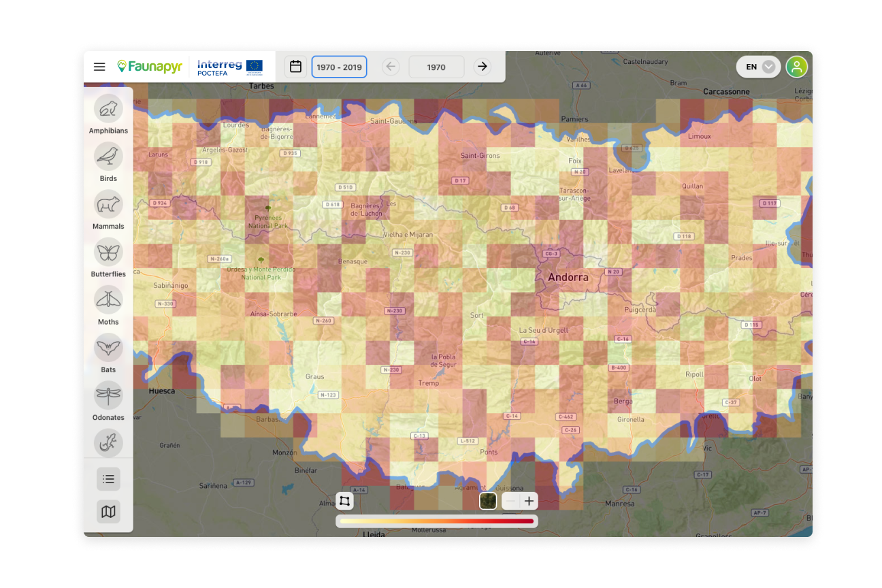Screen dimensions: 882x588
Task: Click the Huesca map label
Action: (x=162, y=391)
